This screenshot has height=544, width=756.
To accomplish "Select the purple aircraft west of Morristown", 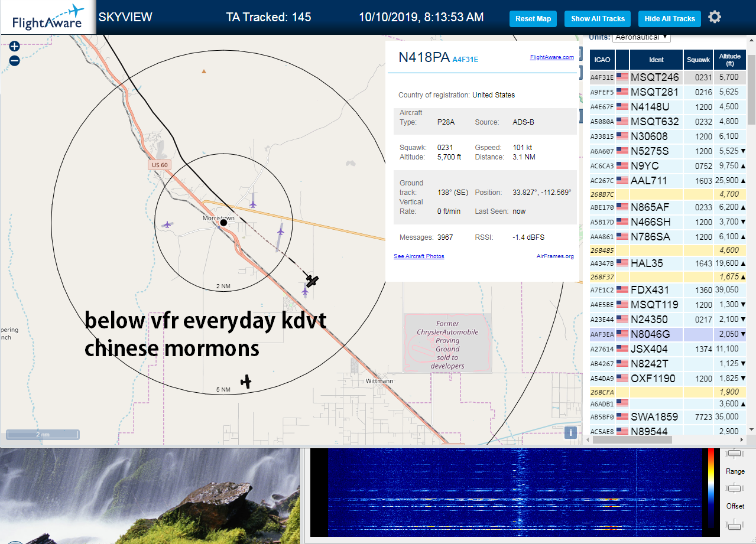I will 167,224.
